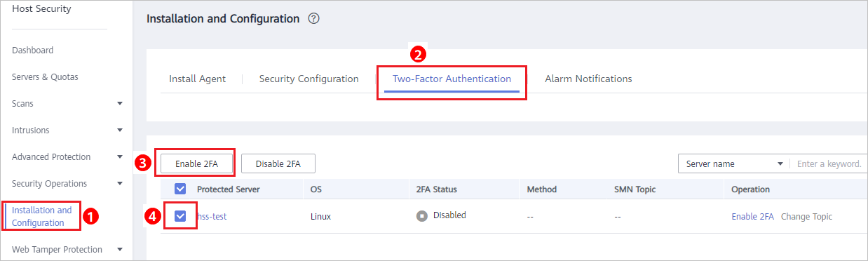Click Change Topic in Operation column
This screenshot has height=261, width=868.
click(x=807, y=216)
